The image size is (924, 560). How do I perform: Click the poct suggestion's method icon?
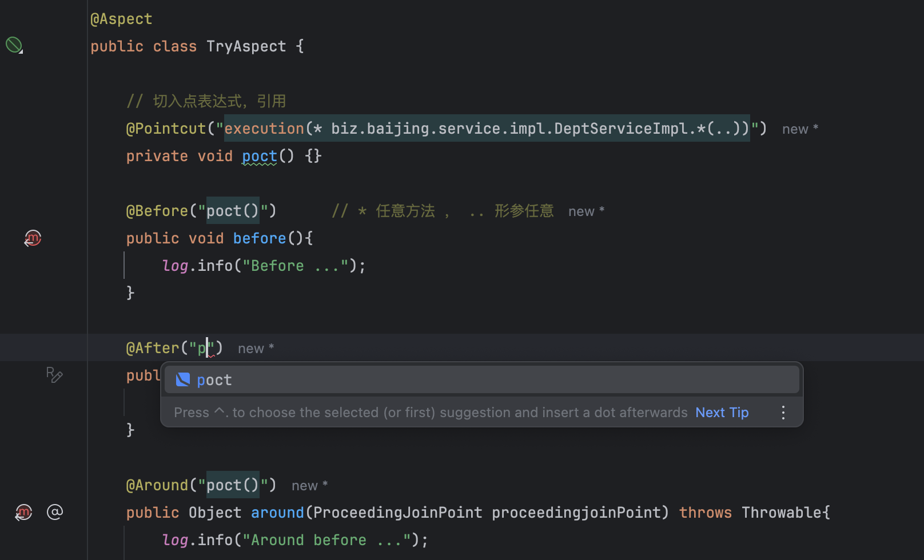(183, 379)
